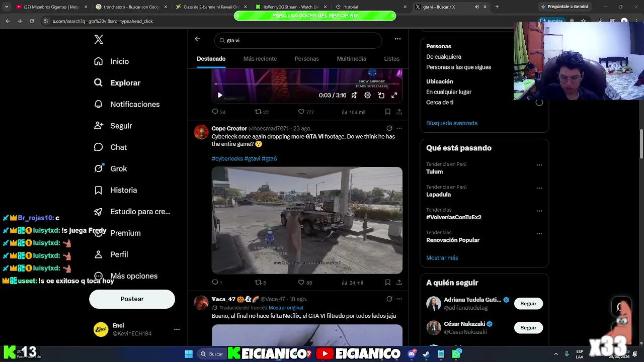Follow Adriana Tudela with Seguir button
The height and width of the screenshot is (362, 644).
tap(528, 304)
